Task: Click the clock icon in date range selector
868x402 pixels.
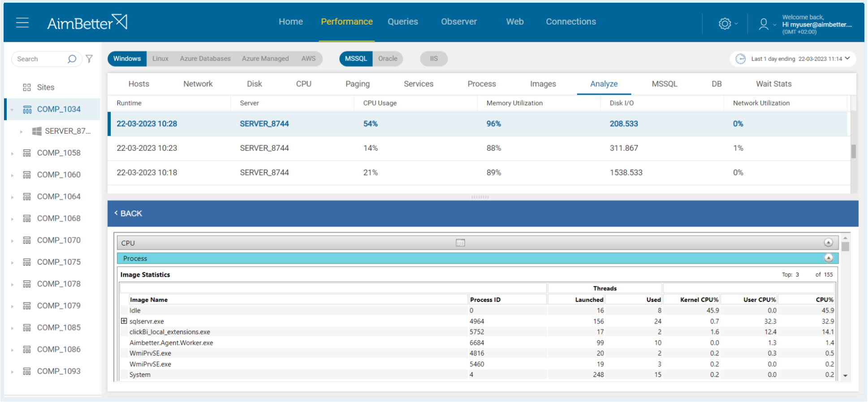Action: (x=741, y=59)
